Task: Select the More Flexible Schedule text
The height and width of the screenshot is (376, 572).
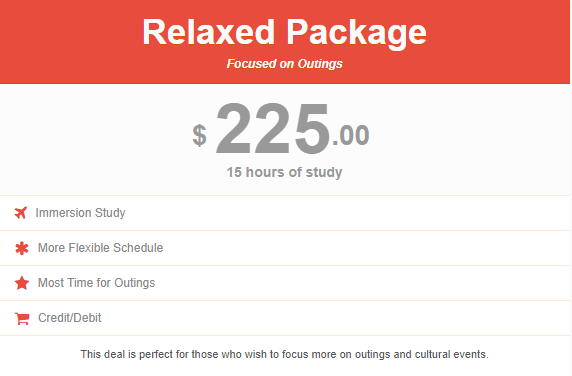Action: (x=100, y=248)
